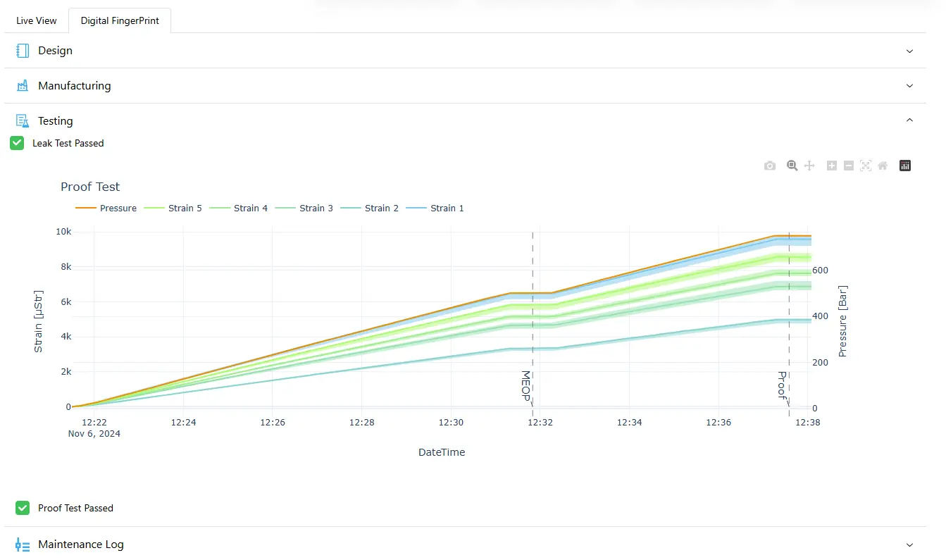Screen dimensions: 946x560
Task: Click the Plotly logo icon in toolbar
Action: coord(905,166)
